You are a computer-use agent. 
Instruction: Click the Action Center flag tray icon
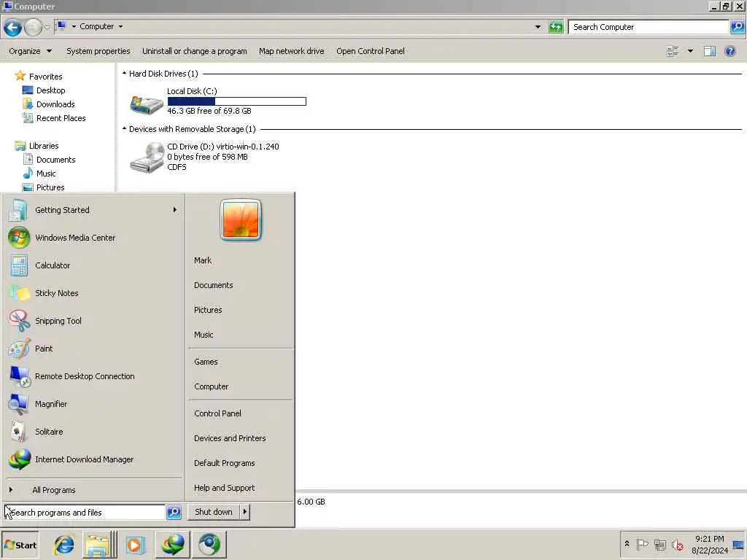[642, 544]
